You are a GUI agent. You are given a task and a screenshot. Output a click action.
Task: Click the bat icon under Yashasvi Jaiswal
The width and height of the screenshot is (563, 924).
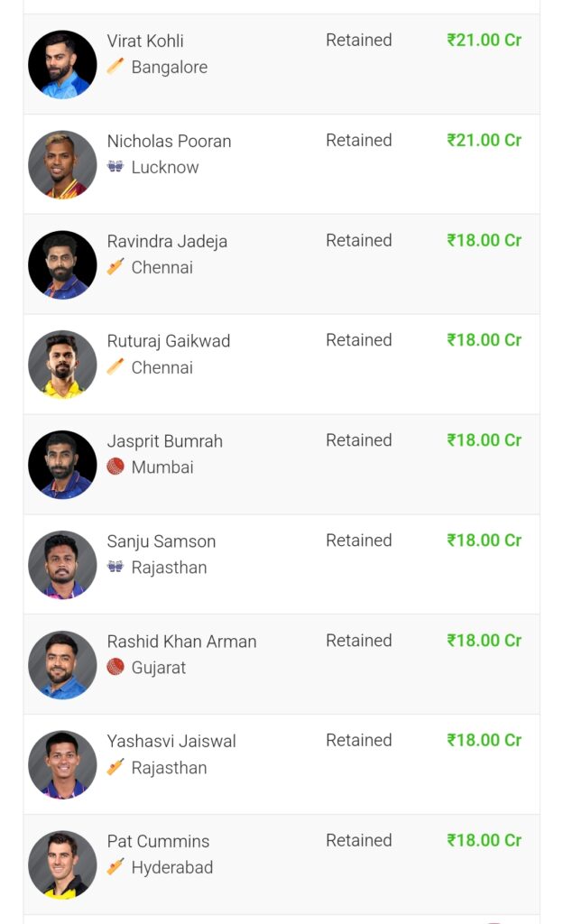click(115, 767)
